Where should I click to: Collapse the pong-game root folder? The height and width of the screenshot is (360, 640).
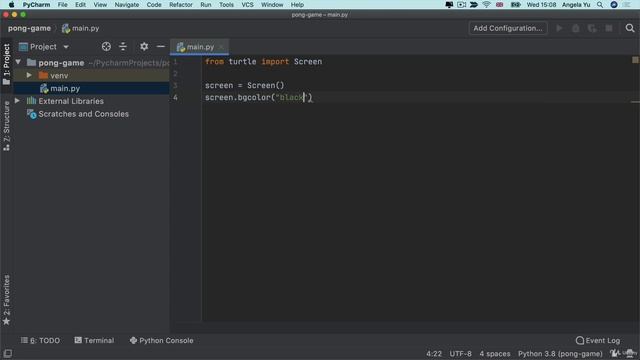click(18, 62)
